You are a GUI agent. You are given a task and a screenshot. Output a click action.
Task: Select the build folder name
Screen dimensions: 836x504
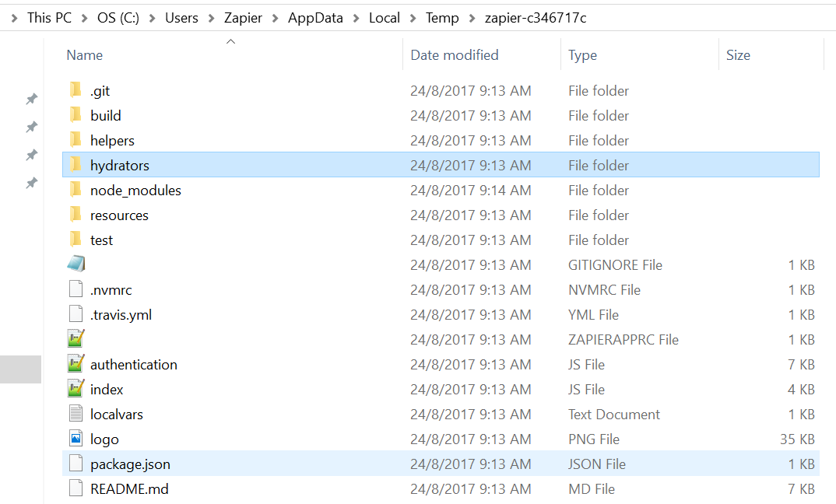tap(106, 116)
